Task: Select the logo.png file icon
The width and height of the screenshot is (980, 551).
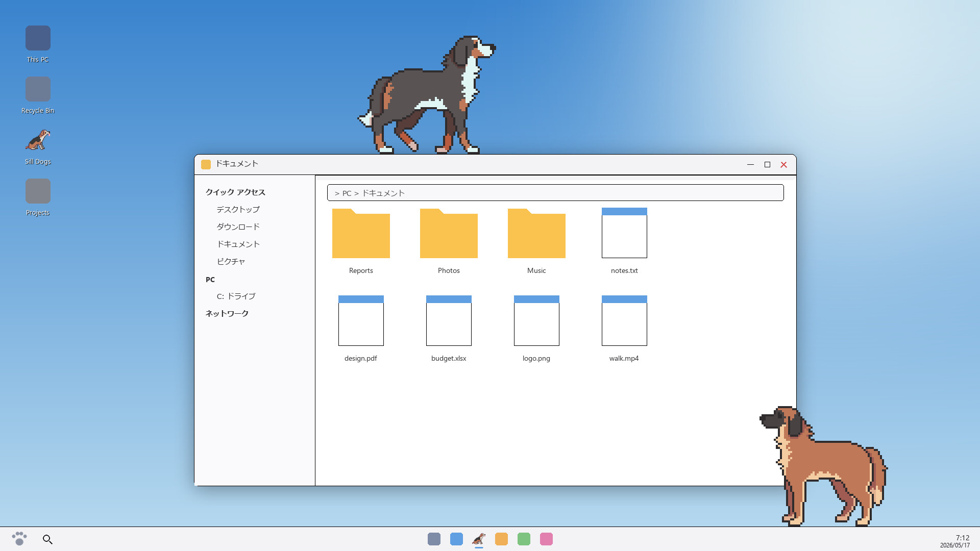Action: pyautogui.click(x=536, y=320)
